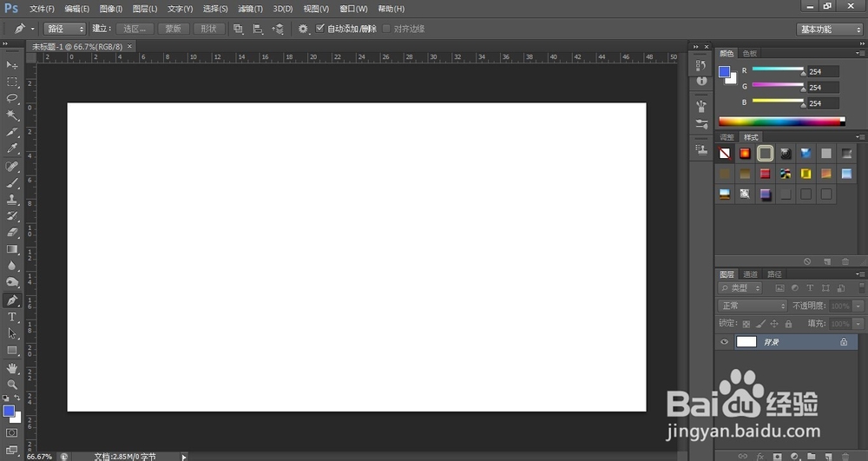The image size is (868, 461).
Task: Open the 类型 layer filter dropdown
Action: pos(740,287)
